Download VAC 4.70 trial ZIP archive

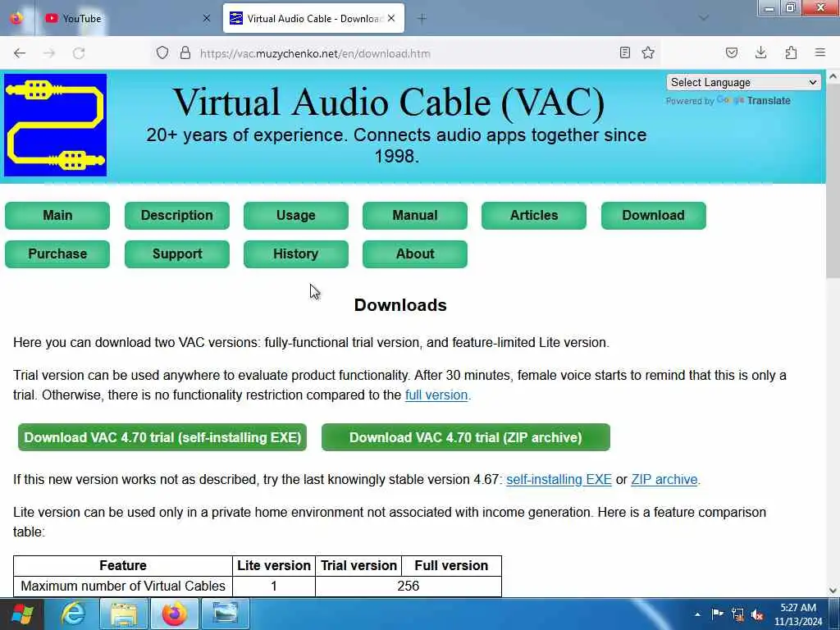pyautogui.click(x=466, y=437)
